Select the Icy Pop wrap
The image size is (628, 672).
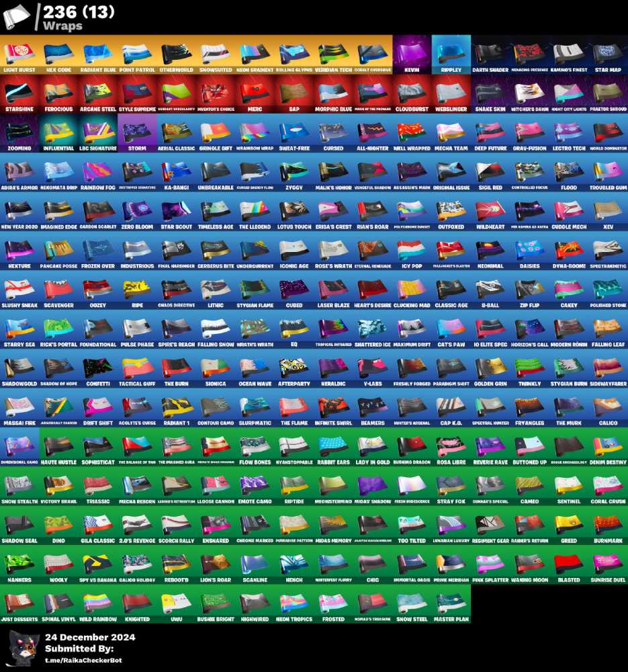[x=412, y=251]
